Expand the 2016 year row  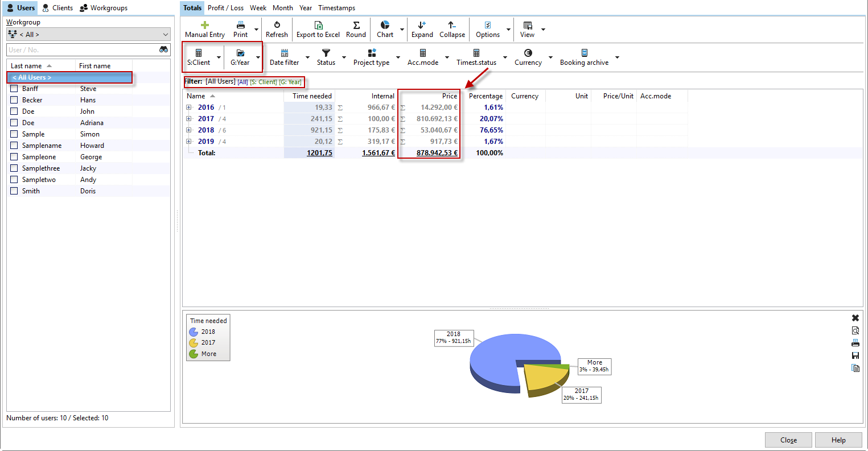coord(189,107)
